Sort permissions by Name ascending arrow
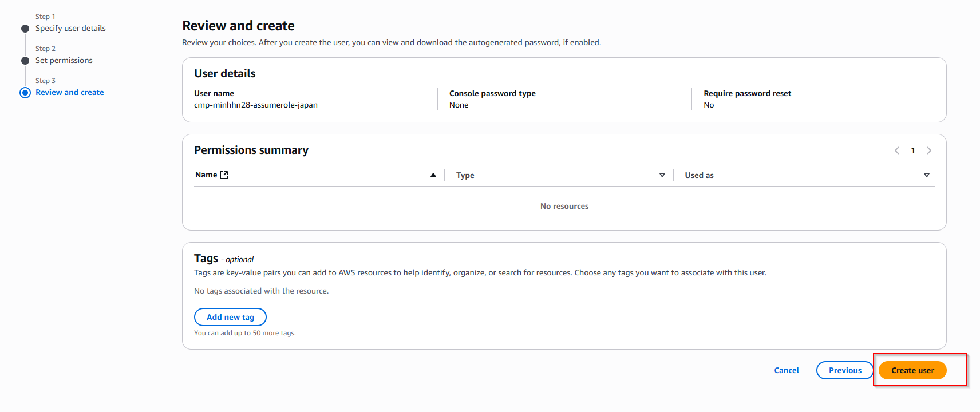The height and width of the screenshot is (412, 980). point(433,175)
